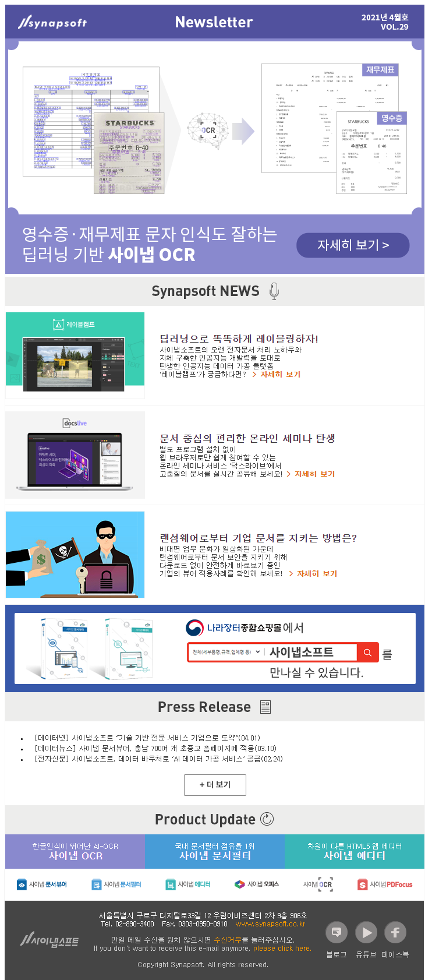Image resolution: width=425 pixels, height=980 pixels.
Task: Click the 나라장터종합쇼핑몰 logo
Action: [x=233, y=628]
